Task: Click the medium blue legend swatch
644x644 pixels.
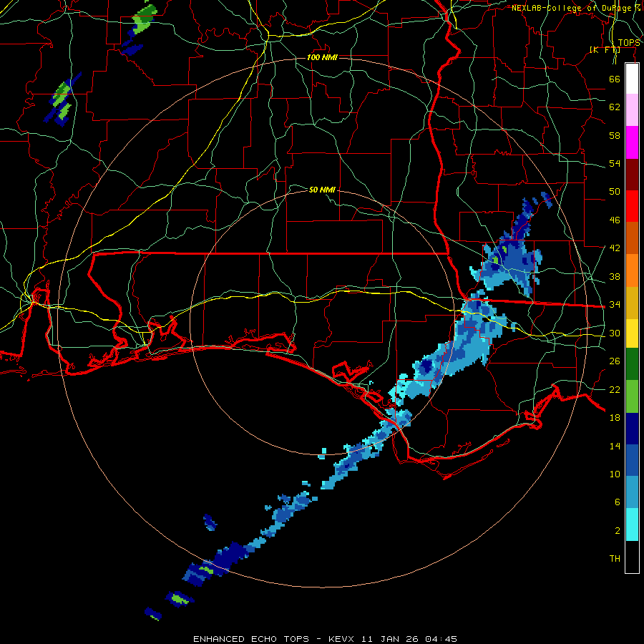Action: point(632,461)
